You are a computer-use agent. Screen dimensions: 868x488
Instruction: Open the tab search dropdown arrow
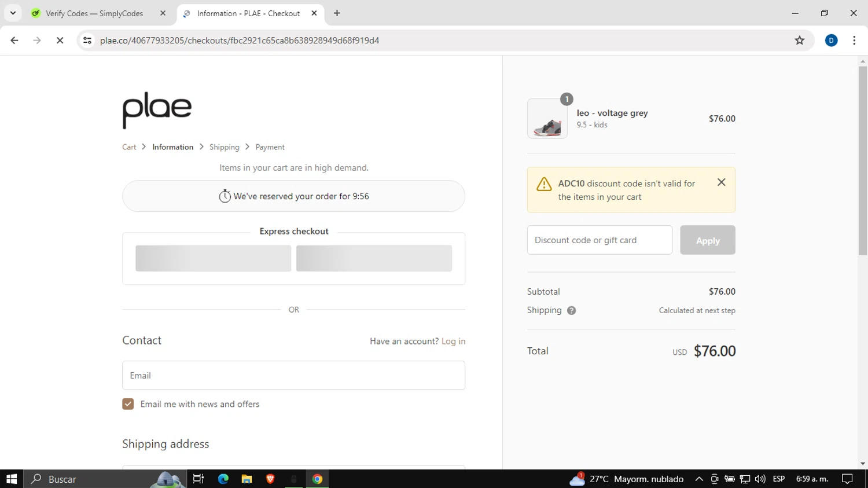point(13,13)
